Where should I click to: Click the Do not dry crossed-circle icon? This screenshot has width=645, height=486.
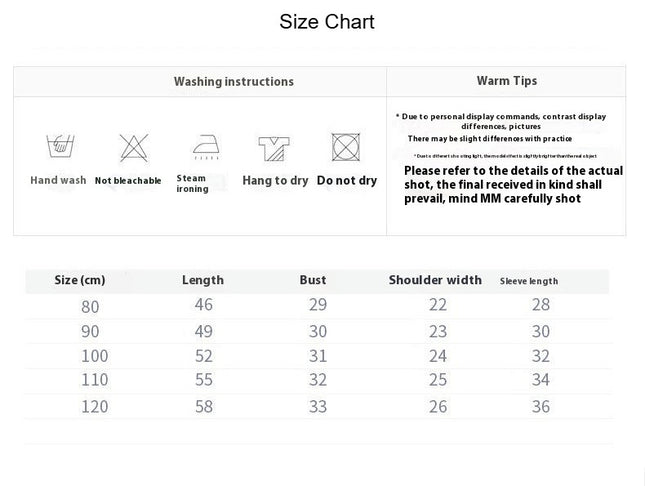coord(346,147)
